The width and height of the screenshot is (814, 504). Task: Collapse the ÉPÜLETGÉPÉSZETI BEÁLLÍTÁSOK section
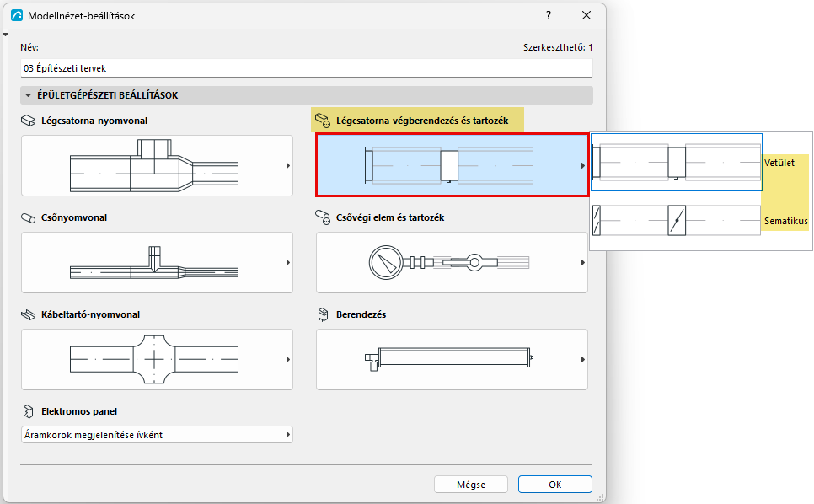(28, 95)
